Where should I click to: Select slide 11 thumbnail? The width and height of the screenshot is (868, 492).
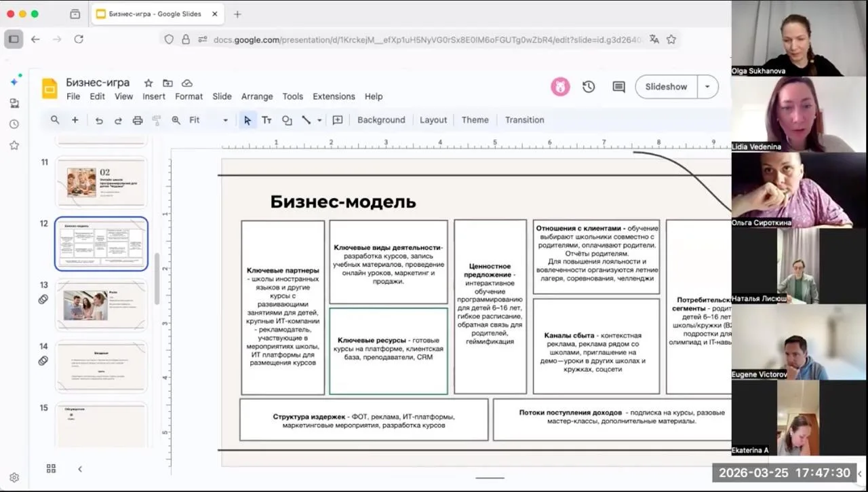point(101,182)
